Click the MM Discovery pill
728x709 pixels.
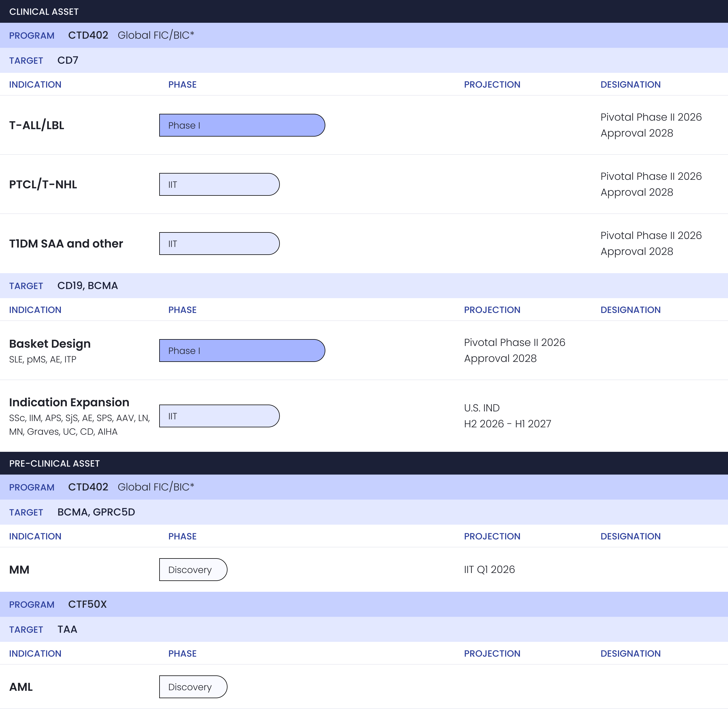[193, 569]
